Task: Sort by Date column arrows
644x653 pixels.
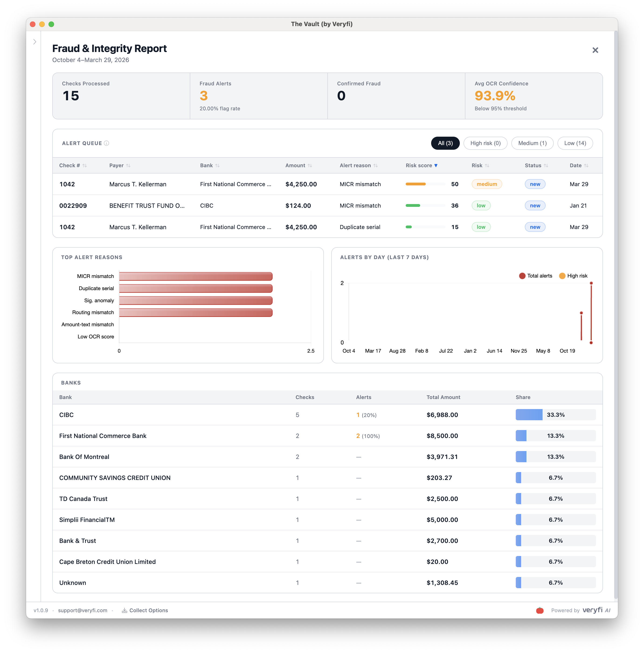Action: point(586,166)
